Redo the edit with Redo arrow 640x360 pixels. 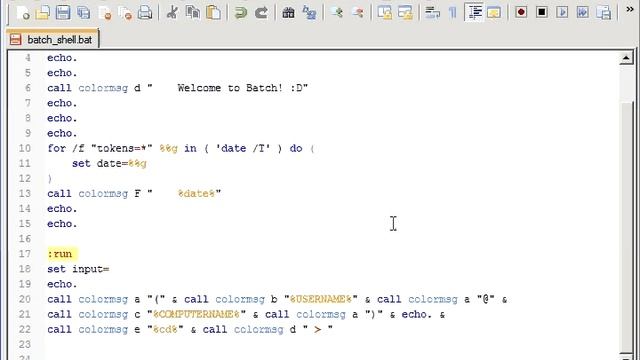coord(261,13)
